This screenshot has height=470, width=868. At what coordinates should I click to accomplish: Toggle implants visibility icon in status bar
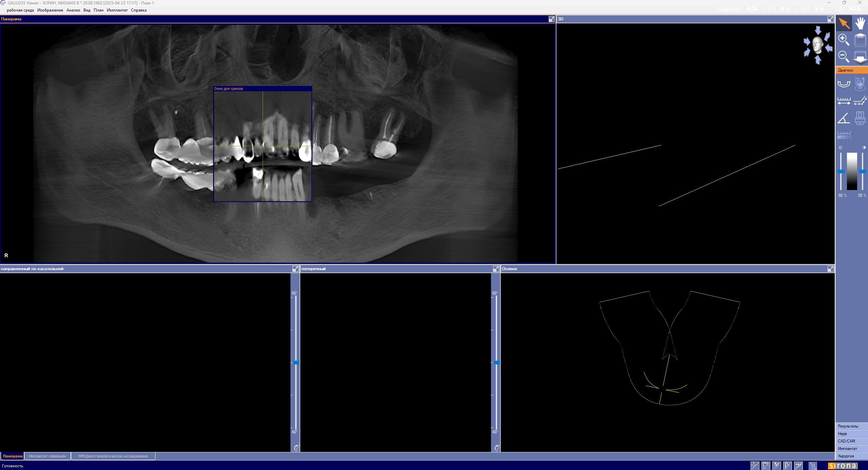[x=776, y=466]
